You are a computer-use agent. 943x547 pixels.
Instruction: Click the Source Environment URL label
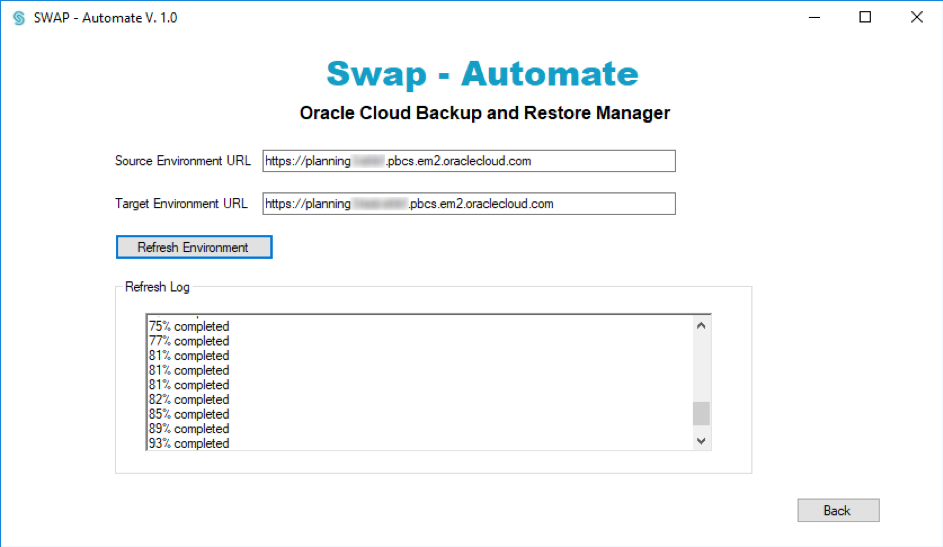183,161
